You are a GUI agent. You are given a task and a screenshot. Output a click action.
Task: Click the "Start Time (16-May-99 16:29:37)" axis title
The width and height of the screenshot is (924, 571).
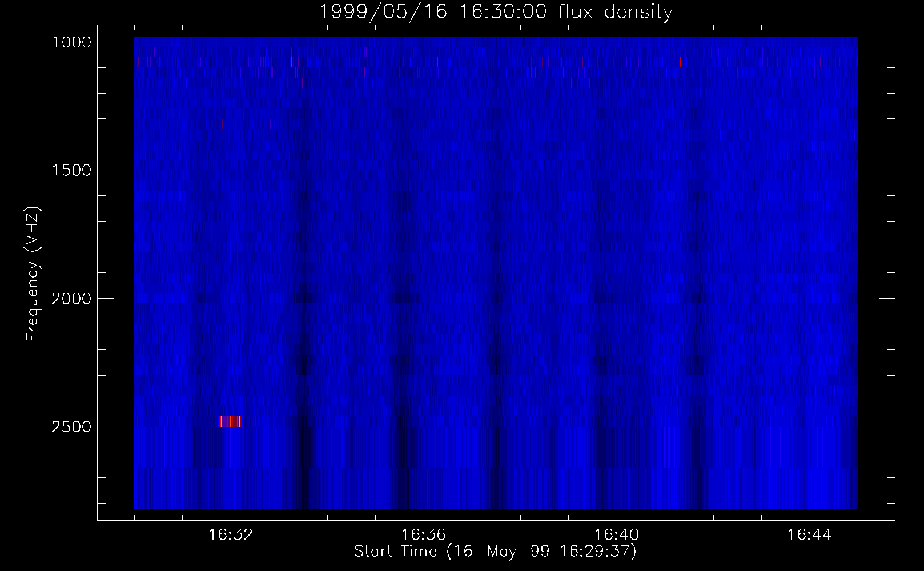coord(495,552)
